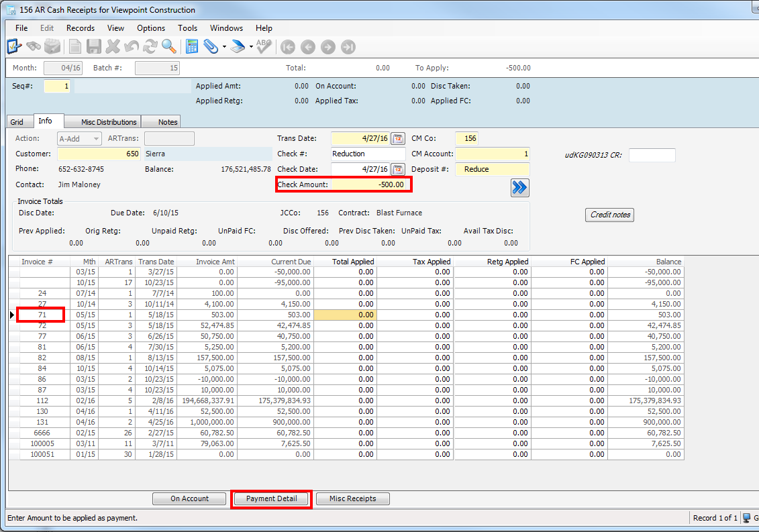Switch to the Grid tab
This screenshot has height=532, width=759.
[20, 122]
